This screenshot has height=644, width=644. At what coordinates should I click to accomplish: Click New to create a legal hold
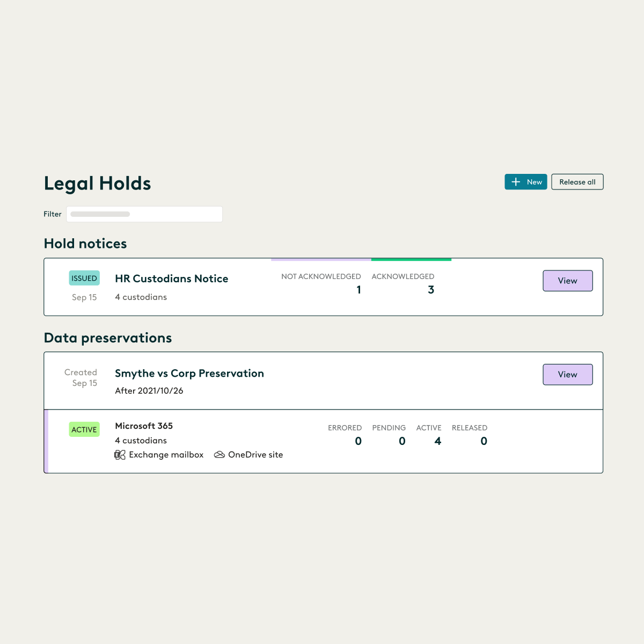pyautogui.click(x=526, y=182)
